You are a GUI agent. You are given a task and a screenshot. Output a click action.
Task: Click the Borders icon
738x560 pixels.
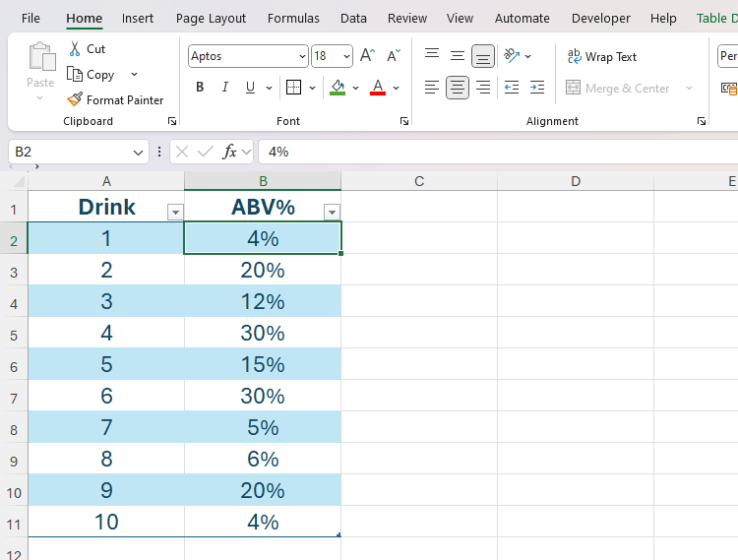[x=293, y=88]
